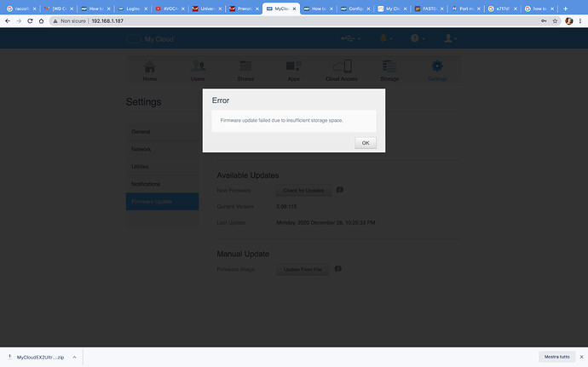Click Mostra tutto in downloads bar

[x=556, y=357]
